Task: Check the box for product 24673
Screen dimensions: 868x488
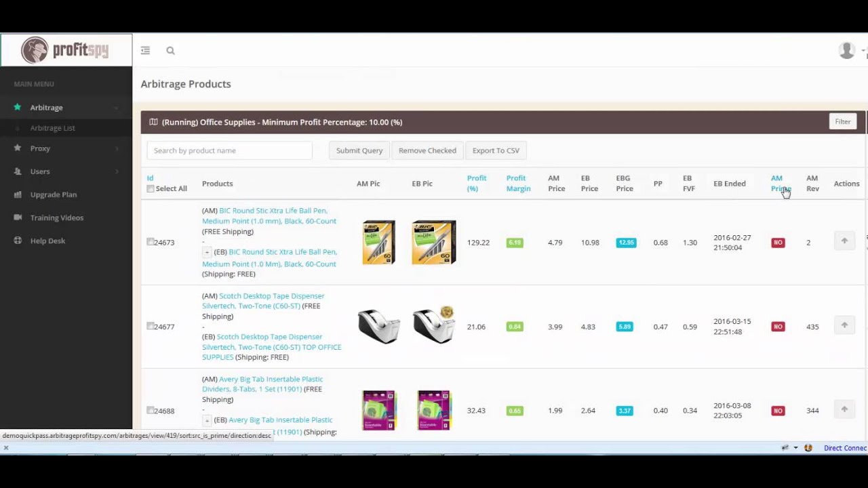Action: 151,241
